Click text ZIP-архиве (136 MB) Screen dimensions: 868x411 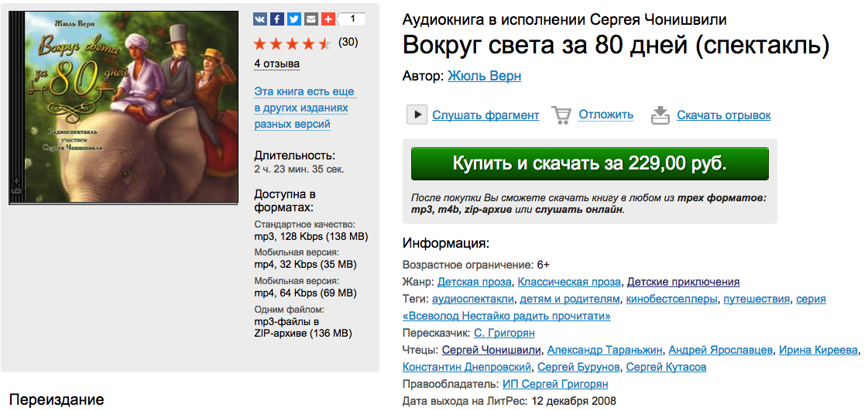click(x=303, y=334)
